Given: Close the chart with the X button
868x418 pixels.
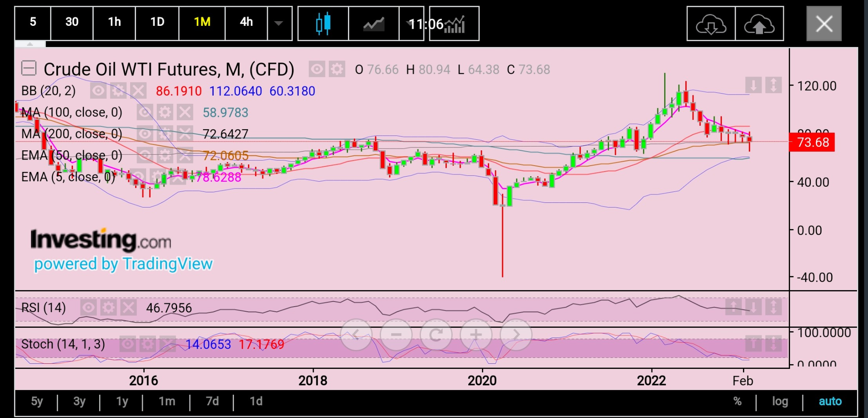Looking at the screenshot, I should tap(824, 24).
